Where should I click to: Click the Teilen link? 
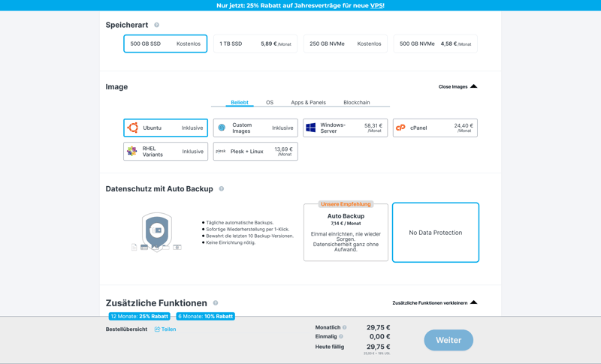[168, 329]
